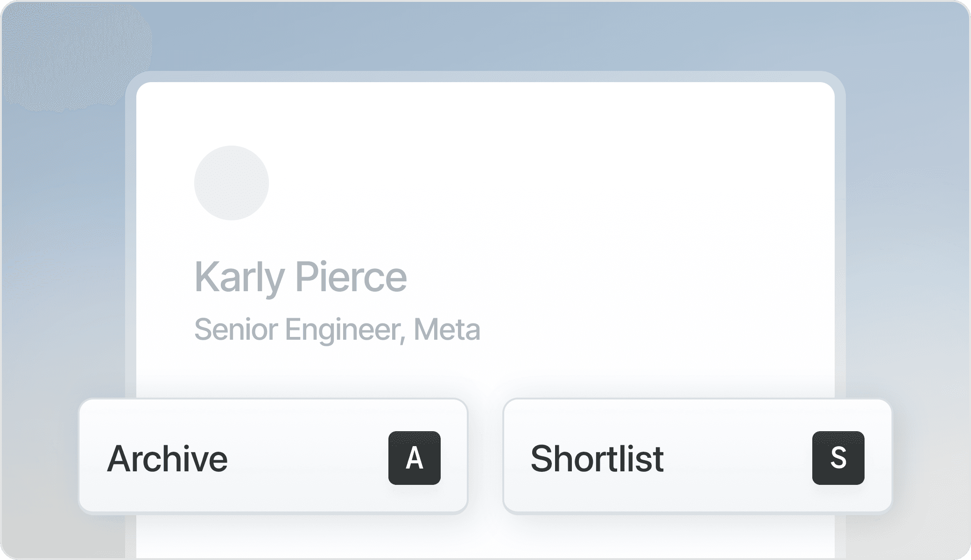Click the S keyboard shortcut badge
Viewport: 971px width, 560px height.
838,458
